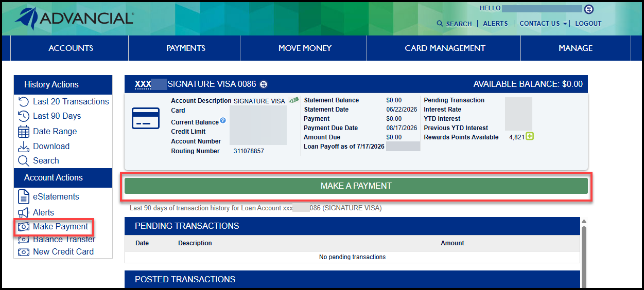Click the Download icon in History Actions
The height and width of the screenshot is (290, 644).
[24, 147]
